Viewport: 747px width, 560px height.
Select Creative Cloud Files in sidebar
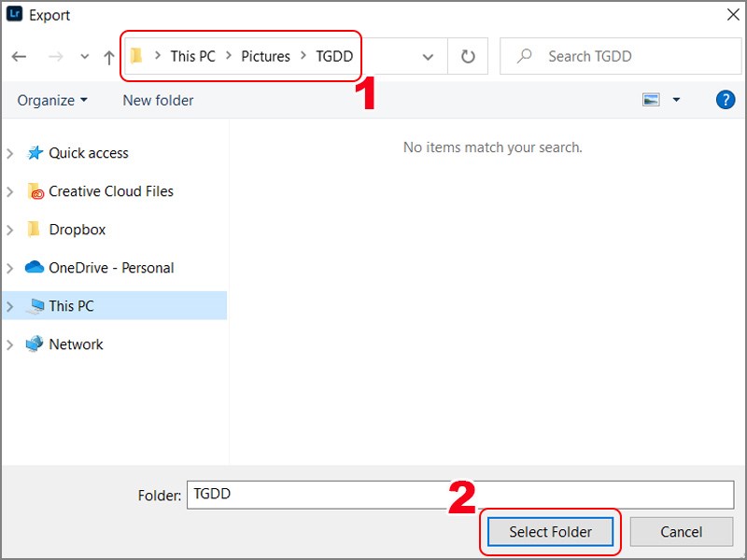111,191
